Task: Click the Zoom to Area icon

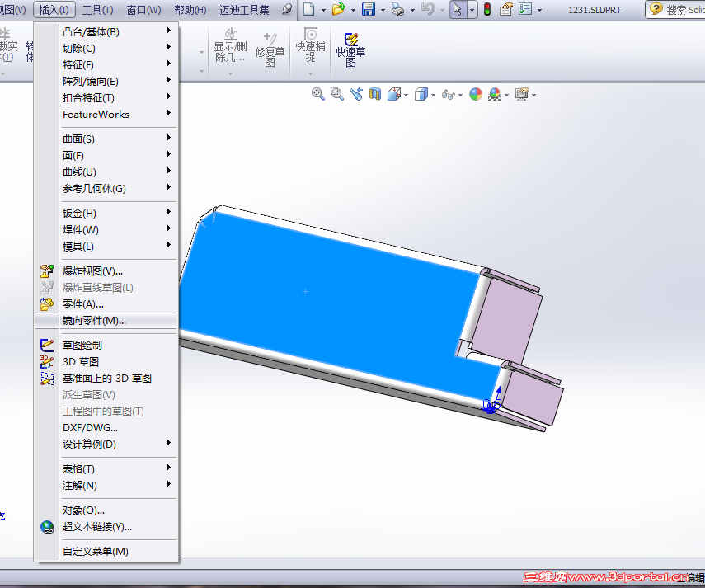Action: [336, 94]
